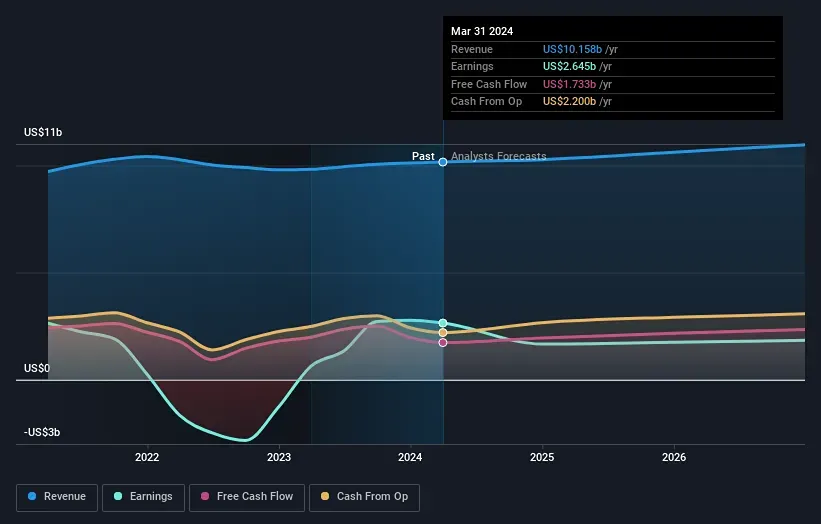Click the orange Cash From Op data marker

tap(443, 333)
